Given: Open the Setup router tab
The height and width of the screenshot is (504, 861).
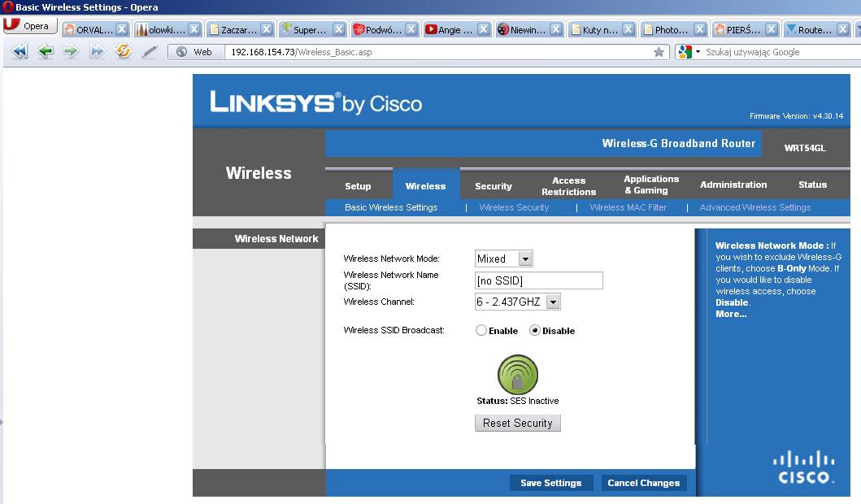Looking at the screenshot, I should 358,186.
